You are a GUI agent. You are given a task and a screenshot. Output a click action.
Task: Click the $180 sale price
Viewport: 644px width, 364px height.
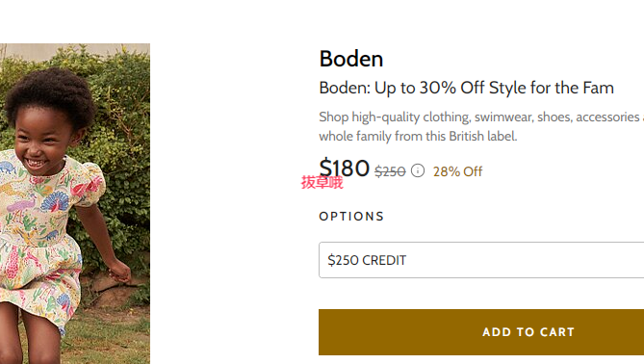tap(345, 168)
